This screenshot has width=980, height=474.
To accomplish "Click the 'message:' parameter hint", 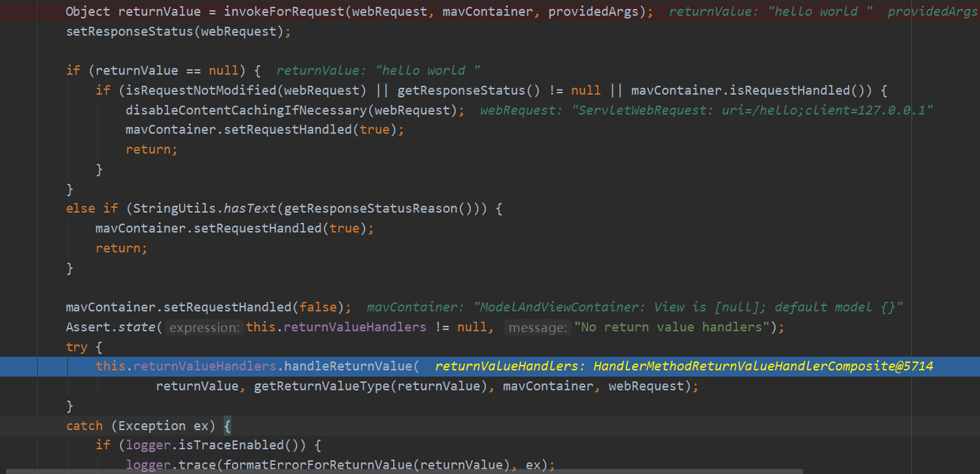I will pos(537,328).
